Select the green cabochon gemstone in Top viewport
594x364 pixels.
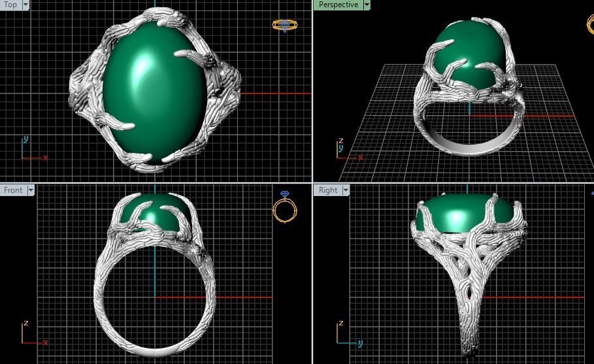pyautogui.click(x=155, y=92)
